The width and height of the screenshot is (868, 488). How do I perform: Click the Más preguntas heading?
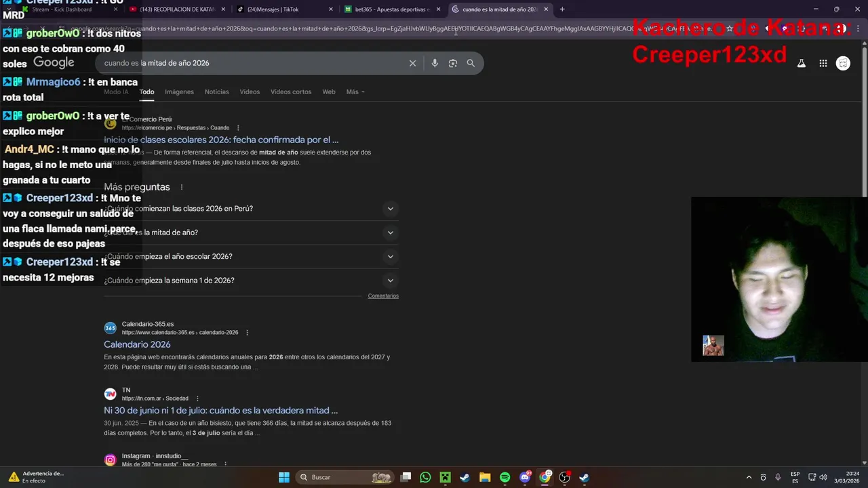[137, 187]
